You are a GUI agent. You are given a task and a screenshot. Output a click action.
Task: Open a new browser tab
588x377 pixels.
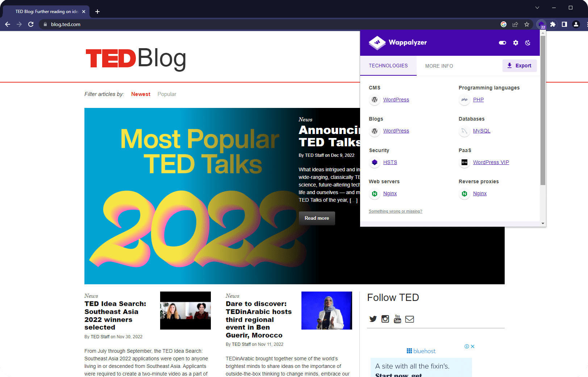pyautogui.click(x=97, y=12)
